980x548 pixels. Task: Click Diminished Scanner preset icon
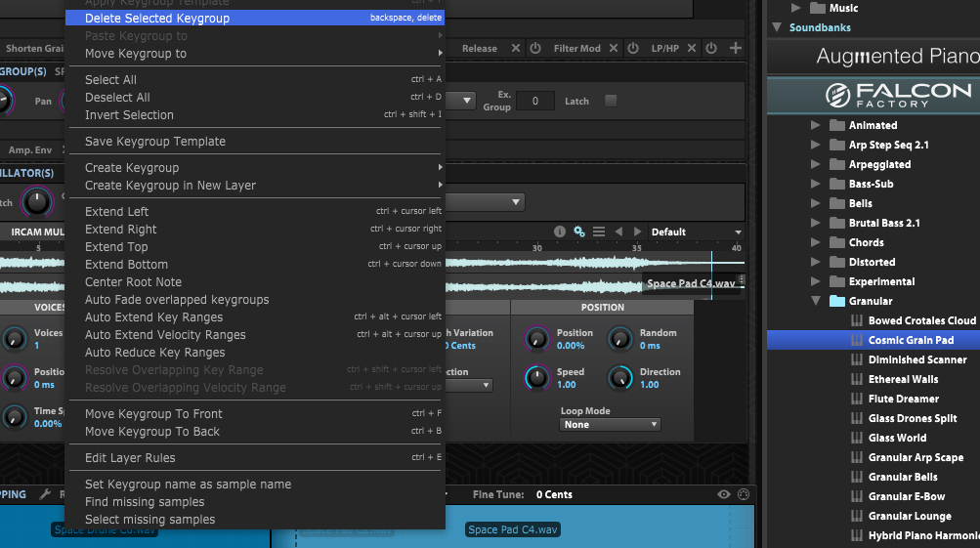pyautogui.click(x=857, y=359)
